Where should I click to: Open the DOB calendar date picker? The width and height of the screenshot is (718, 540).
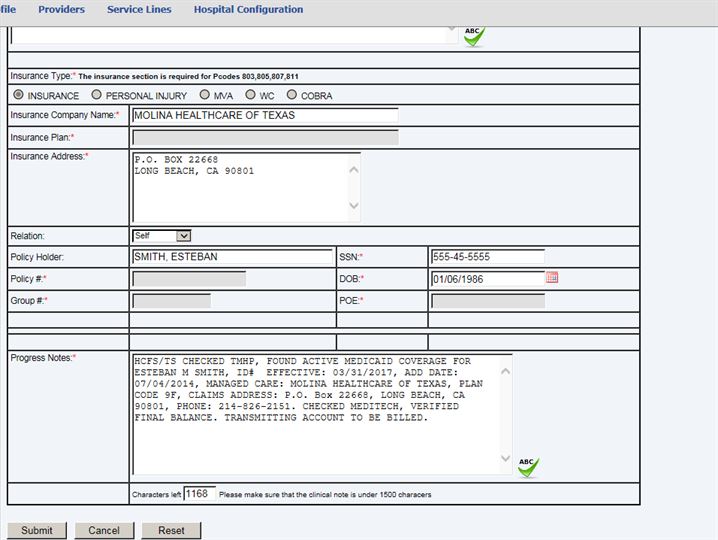coord(552,278)
